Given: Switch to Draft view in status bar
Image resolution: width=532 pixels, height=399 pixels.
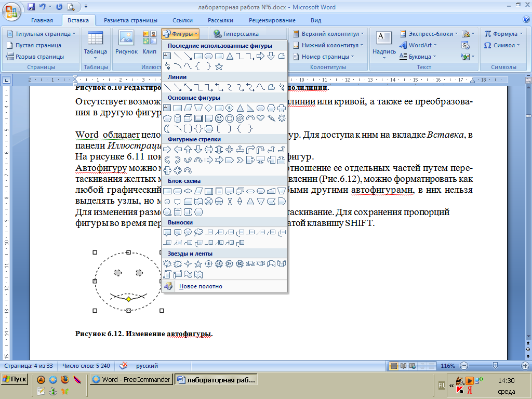Looking at the screenshot, I should coord(432,366).
